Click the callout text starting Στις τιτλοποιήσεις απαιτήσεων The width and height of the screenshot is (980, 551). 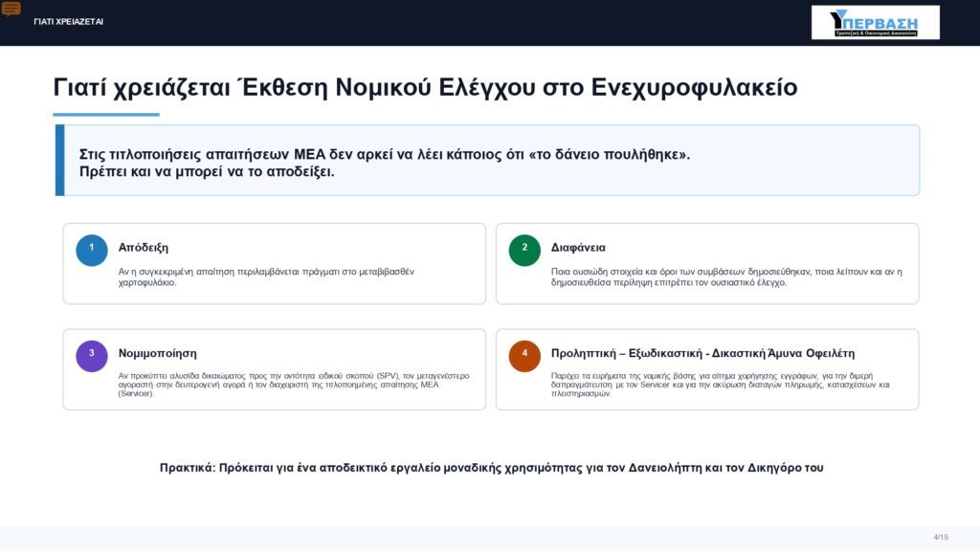[x=385, y=154]
